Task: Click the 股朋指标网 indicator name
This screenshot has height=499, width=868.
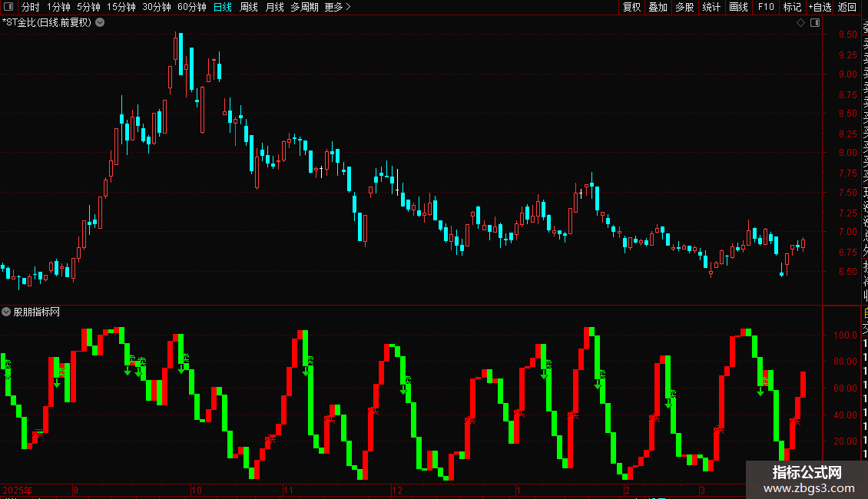Action: pos(37,312)
